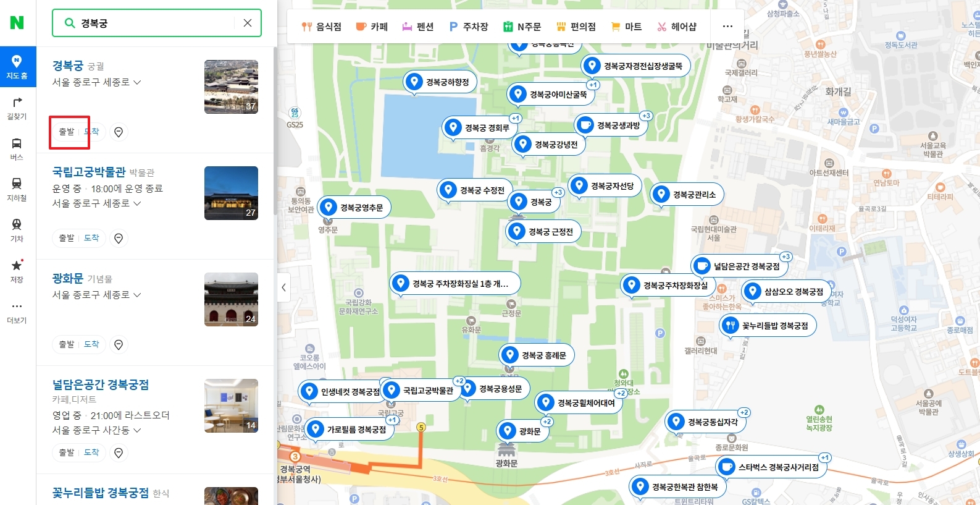Open the 광화문 기념물 result title
The width and height of the screenshot is (980, 505).
coord(68,278)
